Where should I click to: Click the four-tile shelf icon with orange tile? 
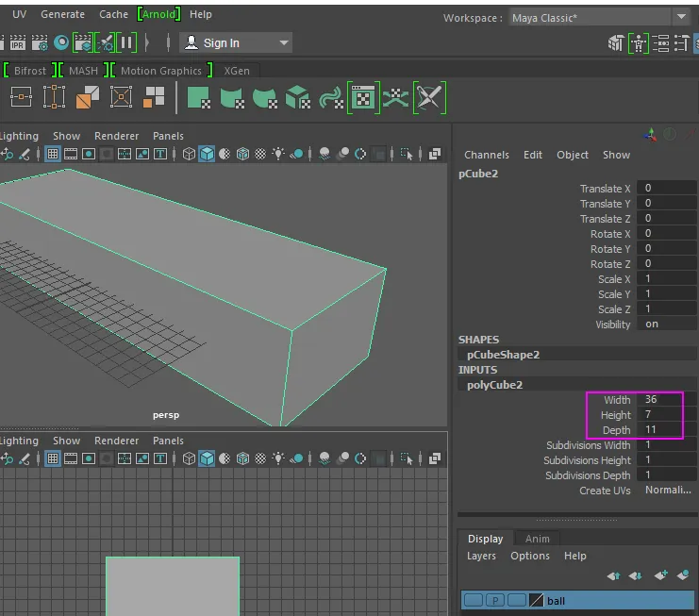[154, 97]
